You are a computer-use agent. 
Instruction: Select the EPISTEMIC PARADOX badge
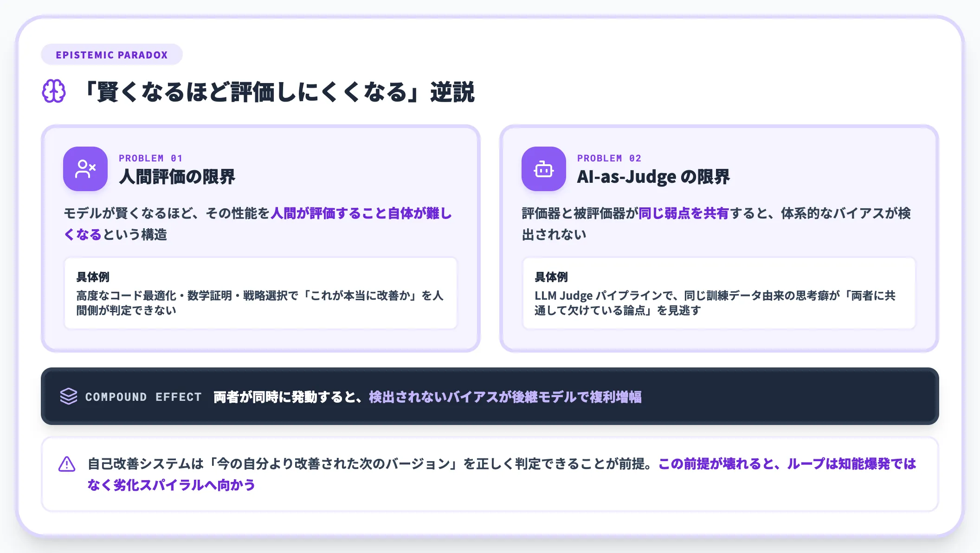click(x=112, y=55)
